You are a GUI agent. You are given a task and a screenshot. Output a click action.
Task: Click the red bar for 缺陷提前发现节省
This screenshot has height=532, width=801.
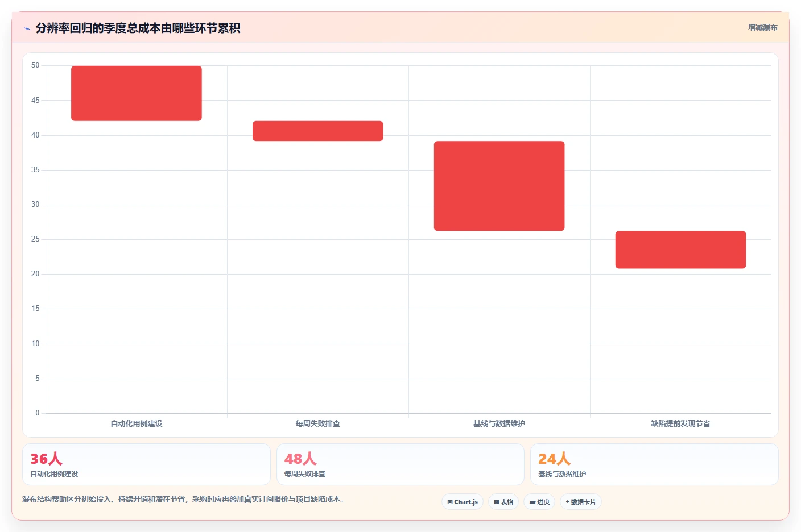click(680, 250)
